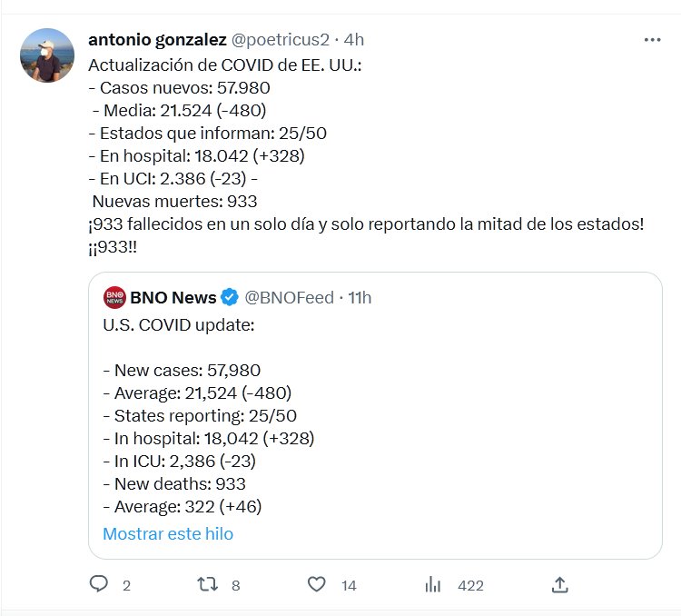Click the 4h timestamp of the tweet
Viewport: 681px width, 616px height.
[x=354, y=40]
